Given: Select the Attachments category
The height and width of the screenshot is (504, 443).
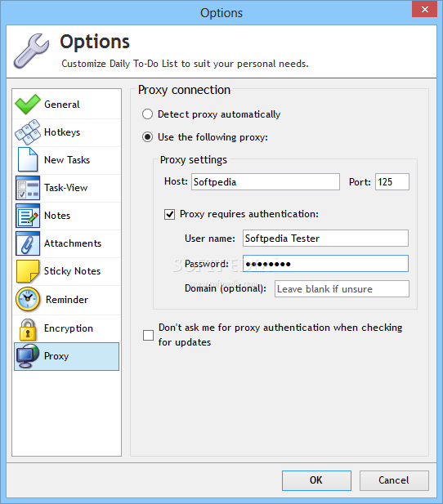Looking at the screenshot, I should [66, 243].
